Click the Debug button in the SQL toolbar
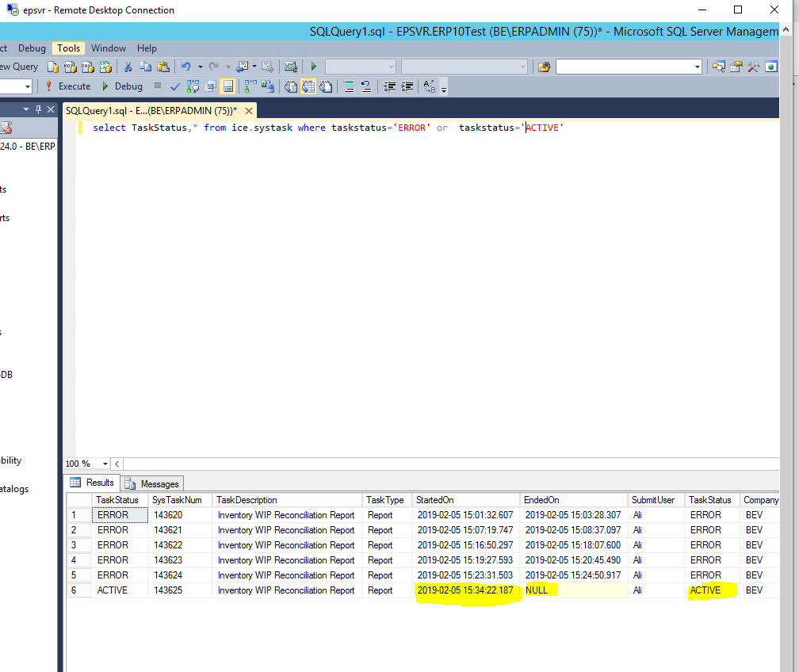 [x=122, y=86]
